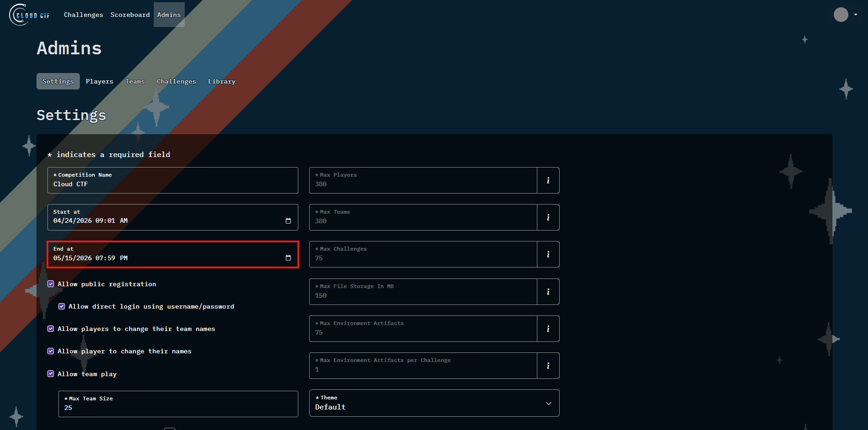Image resolution: width=868 pixels, height=430 pixels.
Task: Switch to the Players tab
Action: tap(99, 81)
